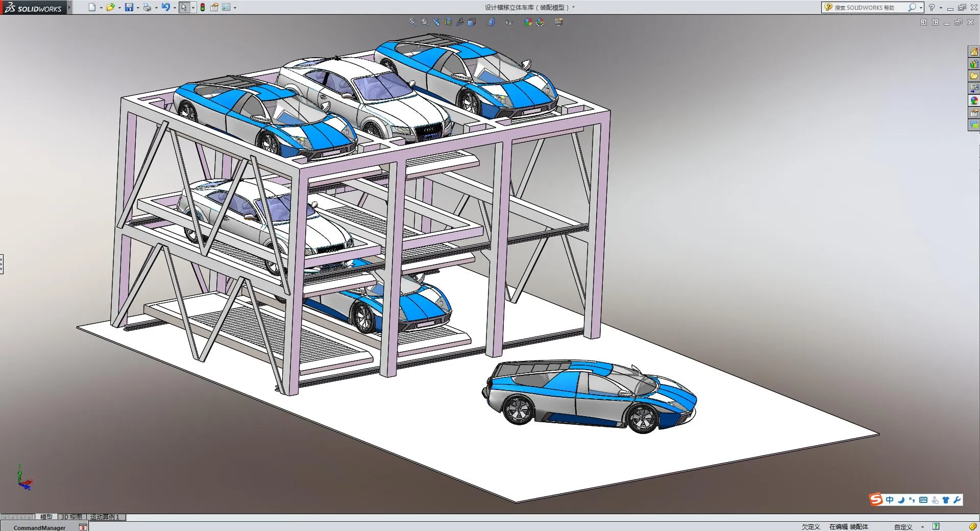Open the File Explorer folder task pane icon
The height and width of the screenshot is (531, 980).
974,76
